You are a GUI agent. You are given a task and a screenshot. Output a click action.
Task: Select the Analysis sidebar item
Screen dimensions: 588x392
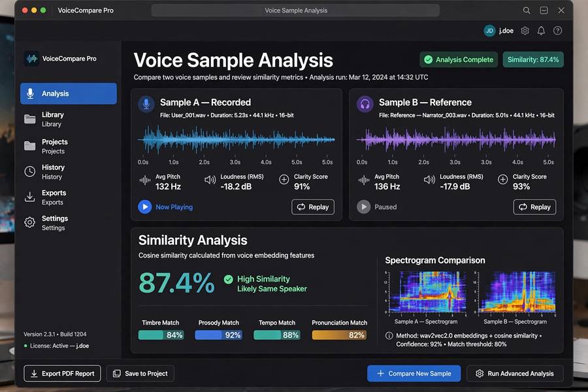69,93
